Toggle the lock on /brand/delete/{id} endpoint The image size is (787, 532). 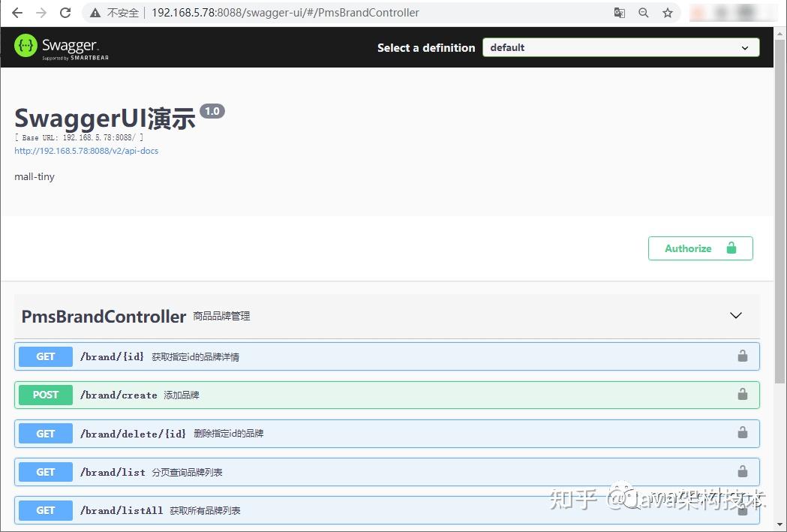(742, 433)
